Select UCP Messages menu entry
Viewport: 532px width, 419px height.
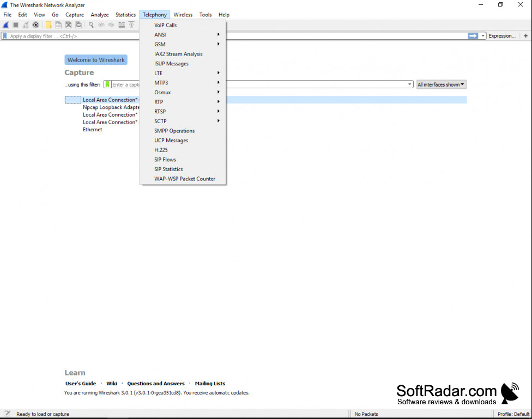tap(183, 141)
